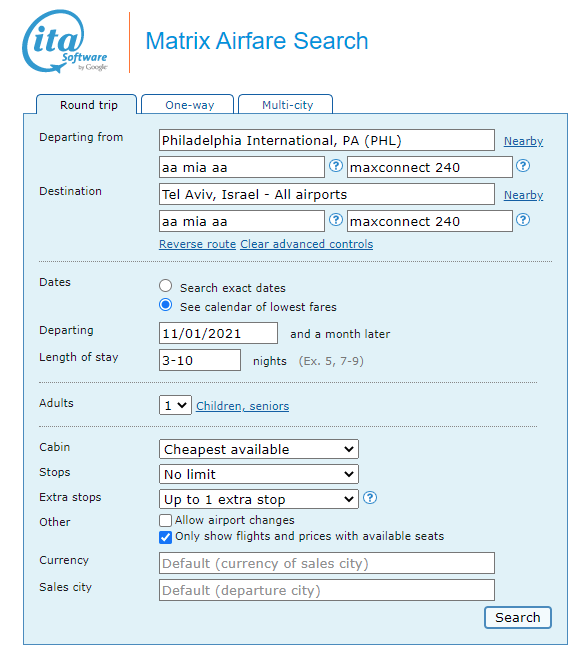582x656 pixels.
Task: Open help icon beside departure routing codes field
Action: [336, 166]
